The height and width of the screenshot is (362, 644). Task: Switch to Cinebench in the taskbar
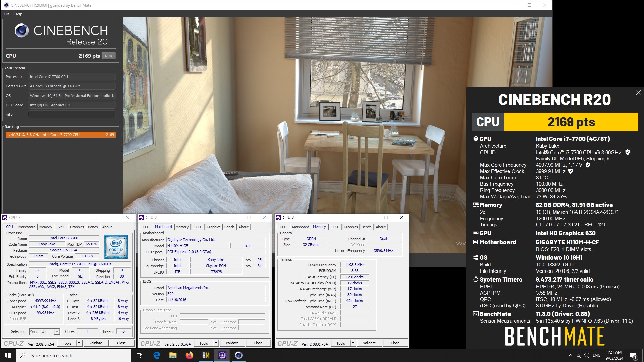[238, 355]
